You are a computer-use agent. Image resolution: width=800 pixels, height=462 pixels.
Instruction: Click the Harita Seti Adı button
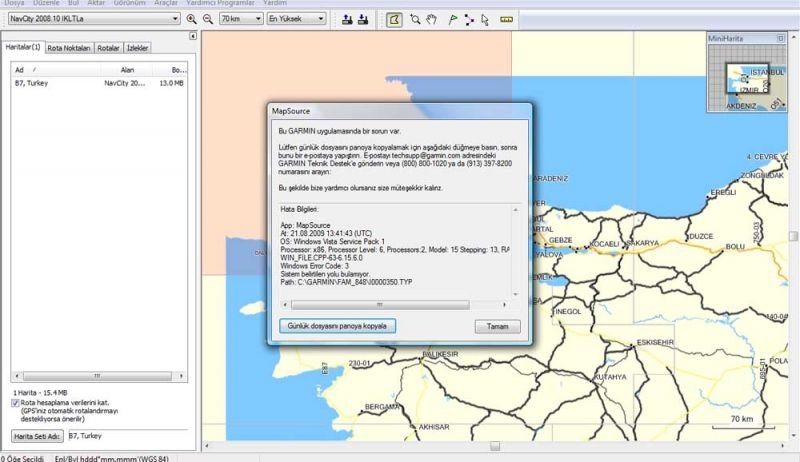click(37, 436)
